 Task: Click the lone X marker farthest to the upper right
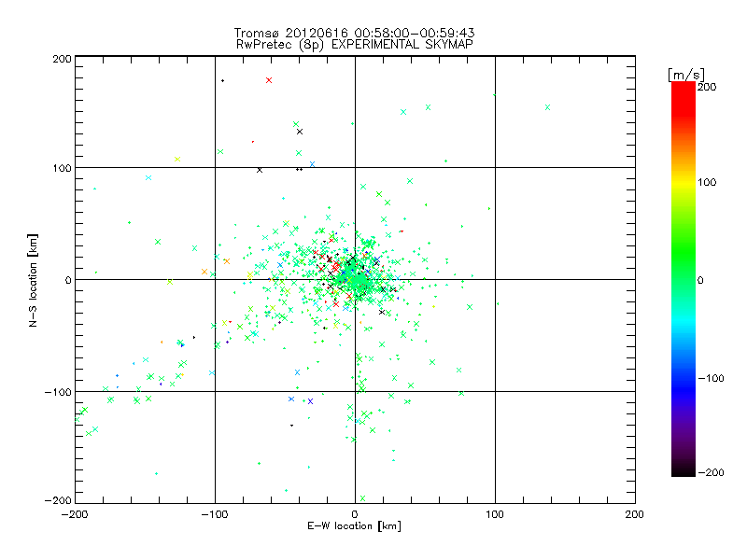pyautogui.click(x=547, y=107)
